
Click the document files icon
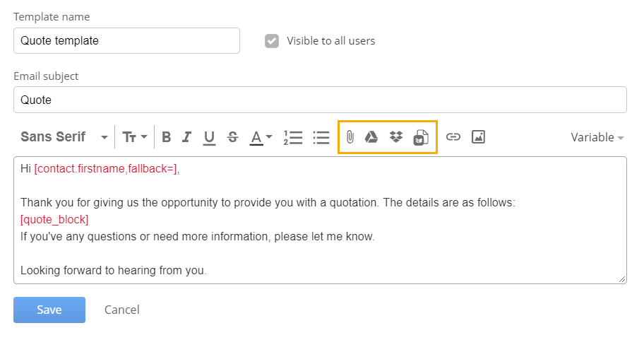click(421, 137)
